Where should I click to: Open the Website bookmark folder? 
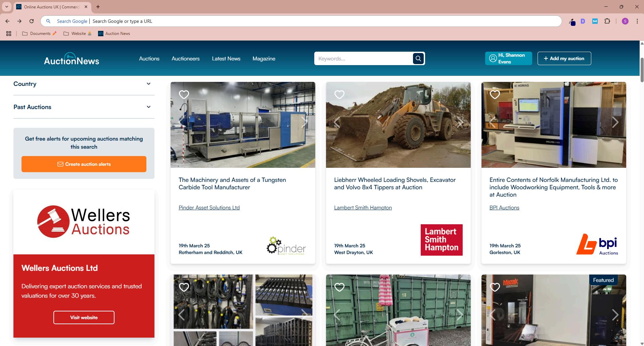pyautogui.click(x=78, y=34)
